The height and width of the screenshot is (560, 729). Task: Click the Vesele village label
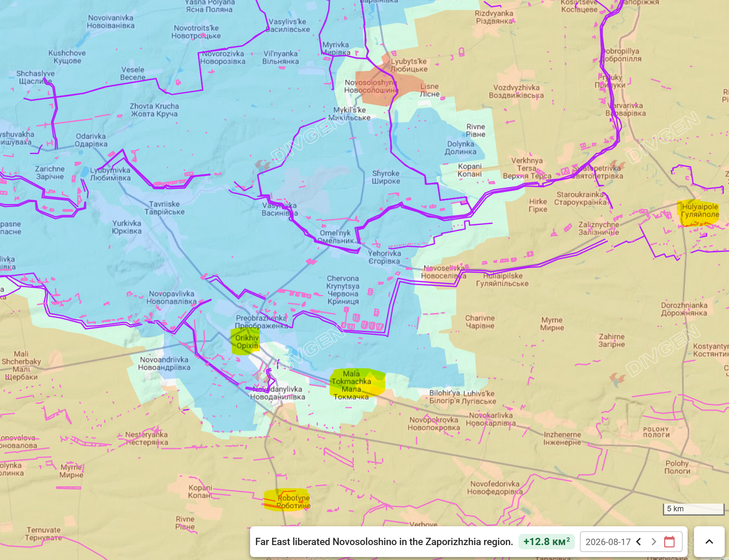click(x=133, y=73)
